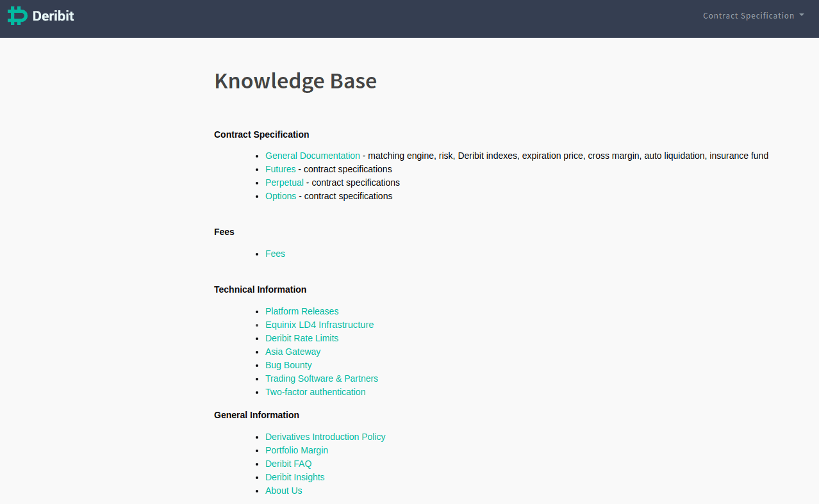Open the Contract Specification dropdown menu

[753, 15]
